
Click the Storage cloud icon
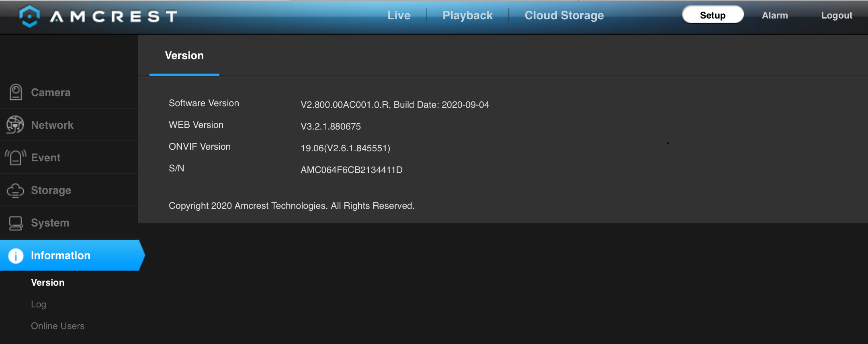(15, 190)
